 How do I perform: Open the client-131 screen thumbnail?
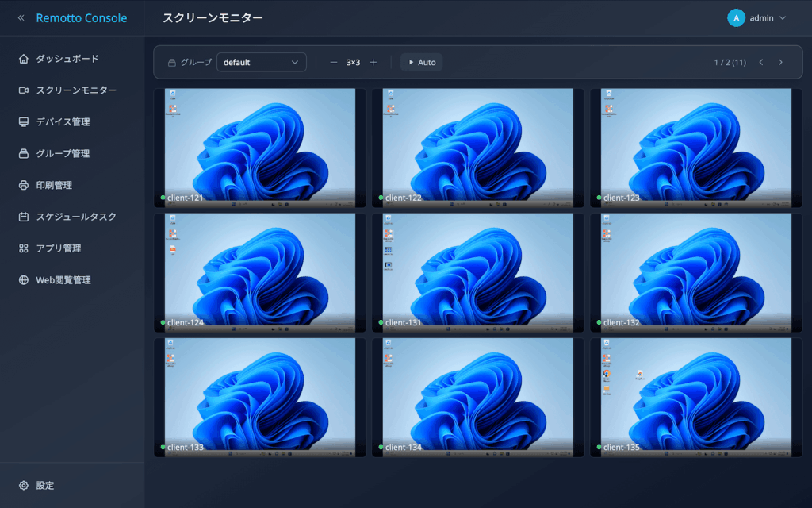coord(478,273)
